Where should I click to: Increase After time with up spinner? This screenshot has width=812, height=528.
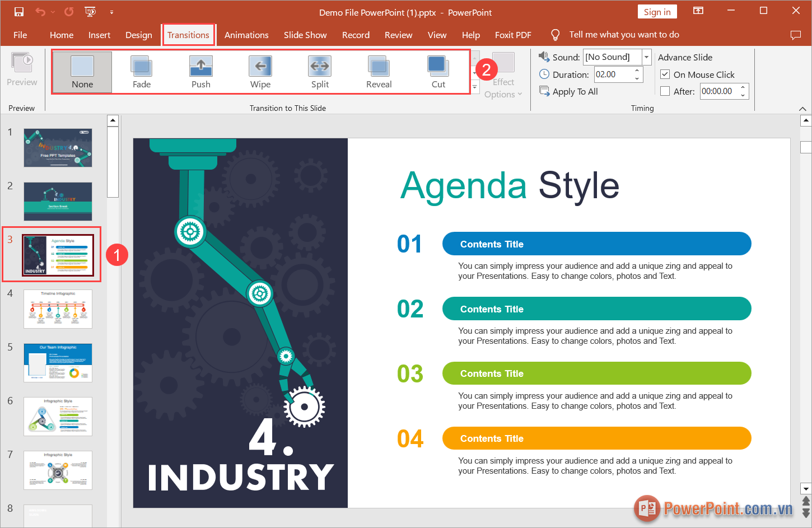tap(743, 87)
